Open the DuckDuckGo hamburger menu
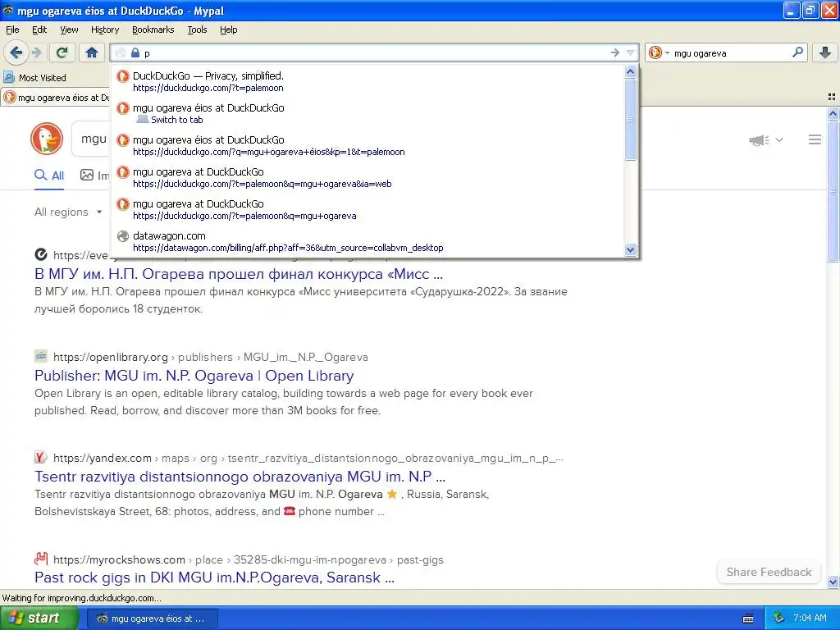The image size is (840, 630). point(815,139)
